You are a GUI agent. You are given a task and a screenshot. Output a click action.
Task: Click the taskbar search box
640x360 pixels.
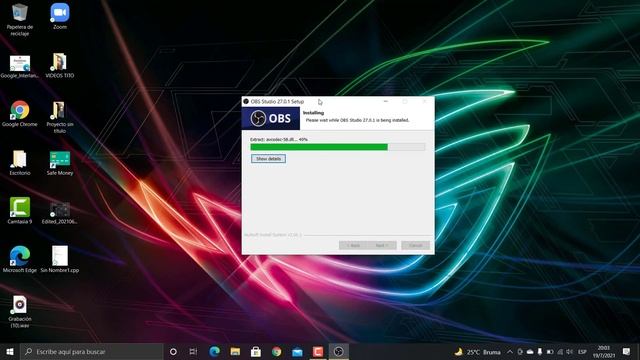pyautogui.click(x=91, y=351)
